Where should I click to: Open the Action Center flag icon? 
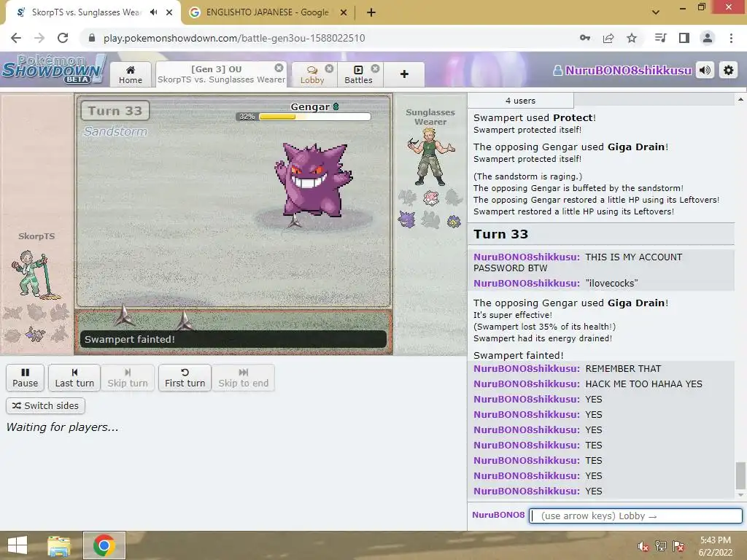pyautogui.click(x=678, y=546)
